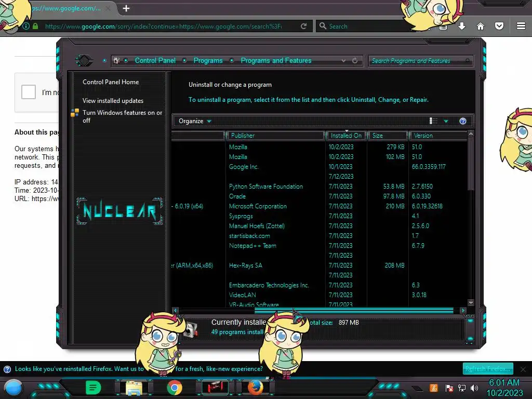This screenshot has width=532, height=399.
Task: Open the Windows Start orb
Action: (13, 388)
